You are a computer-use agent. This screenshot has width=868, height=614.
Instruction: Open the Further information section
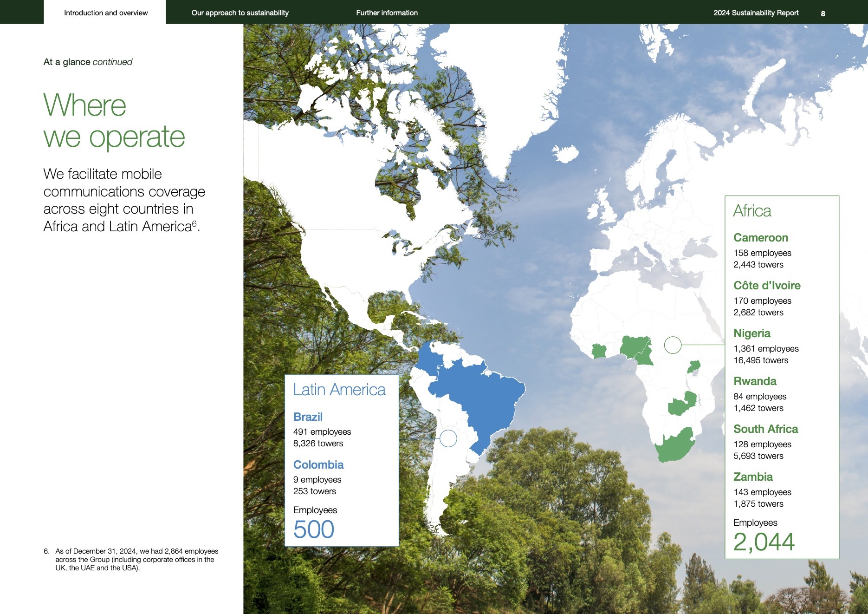pos(387,13)
